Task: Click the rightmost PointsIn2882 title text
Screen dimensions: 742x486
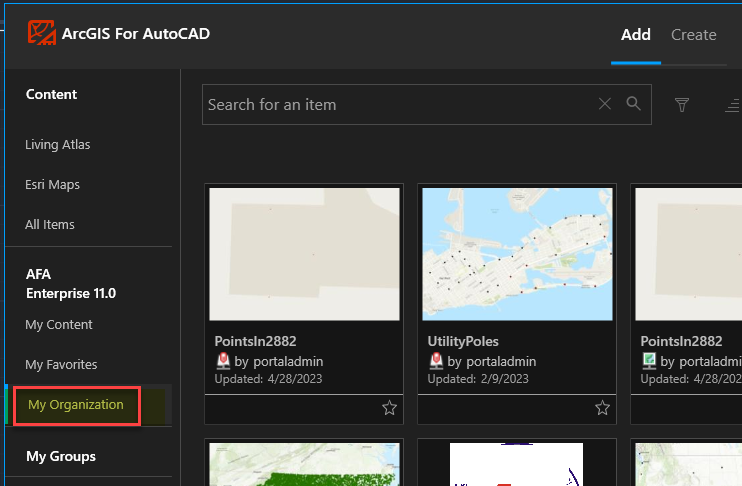Action: [681, 341]
